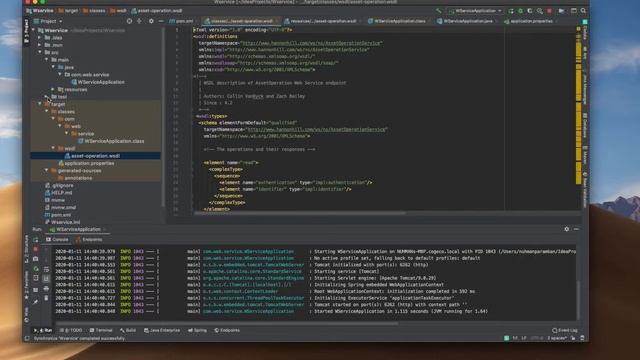Expand the resources folder
The image size is (640, 360).
click(53, 89)
